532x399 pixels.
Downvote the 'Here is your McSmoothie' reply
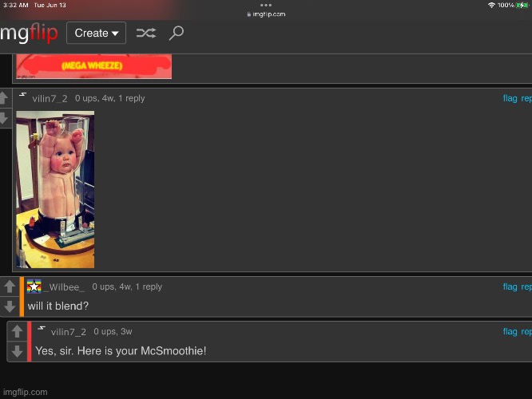point(17,351)
